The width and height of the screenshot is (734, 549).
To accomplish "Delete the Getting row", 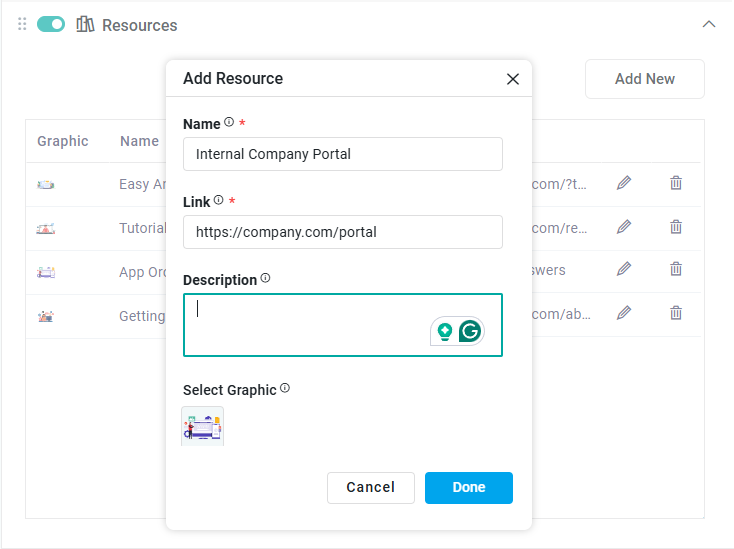I will pos(675,313).
